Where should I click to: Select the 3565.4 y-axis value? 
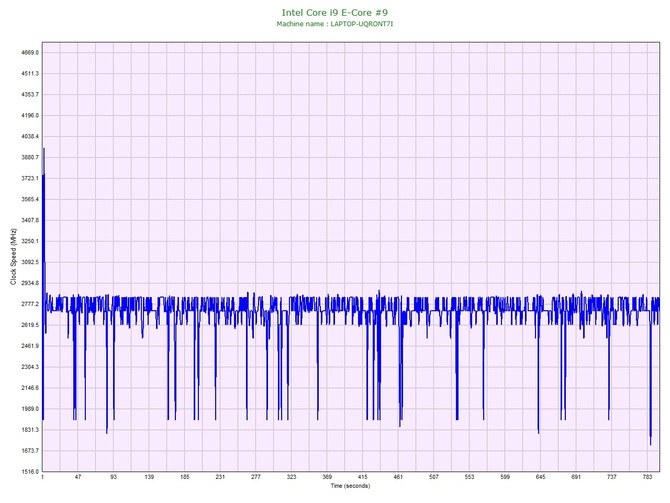30,199
